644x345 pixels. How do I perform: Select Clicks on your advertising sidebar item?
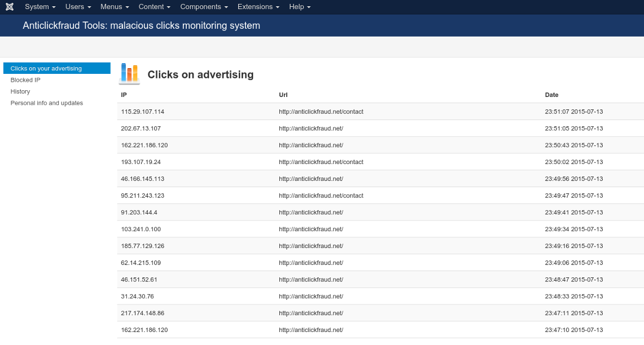46,68
